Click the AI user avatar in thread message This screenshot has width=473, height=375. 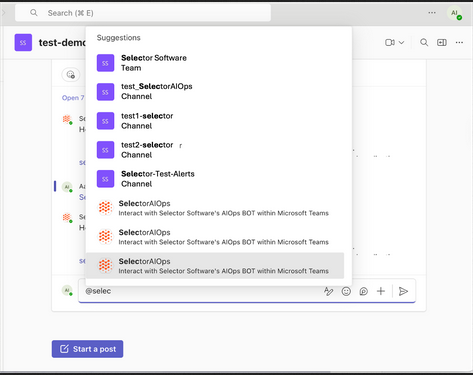(x=67, y=187)
